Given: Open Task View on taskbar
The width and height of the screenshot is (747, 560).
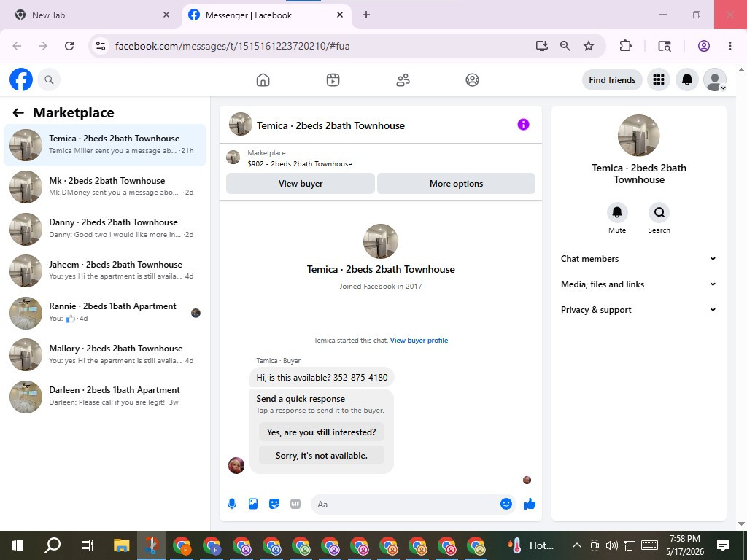Looking at the screenshot, I should coord(88,545).
